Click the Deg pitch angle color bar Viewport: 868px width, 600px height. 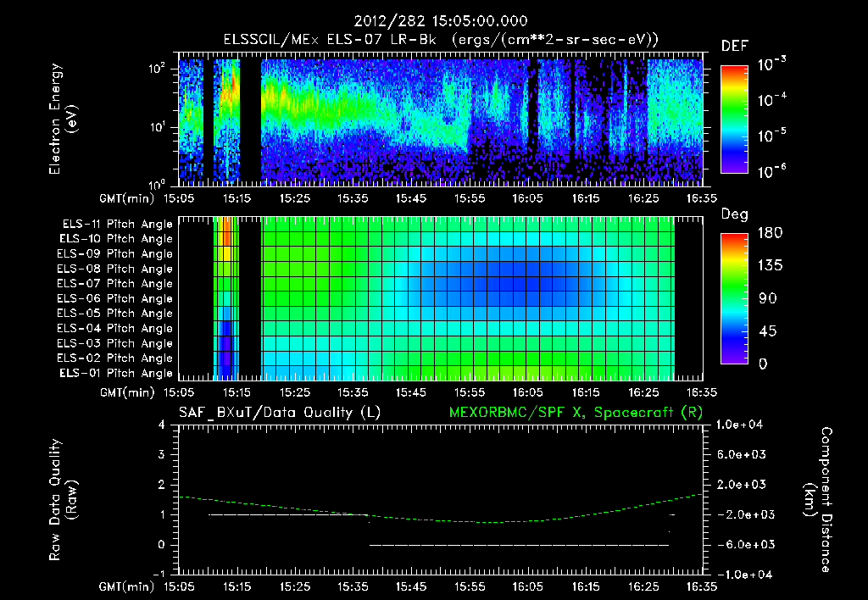coord(734,298)
